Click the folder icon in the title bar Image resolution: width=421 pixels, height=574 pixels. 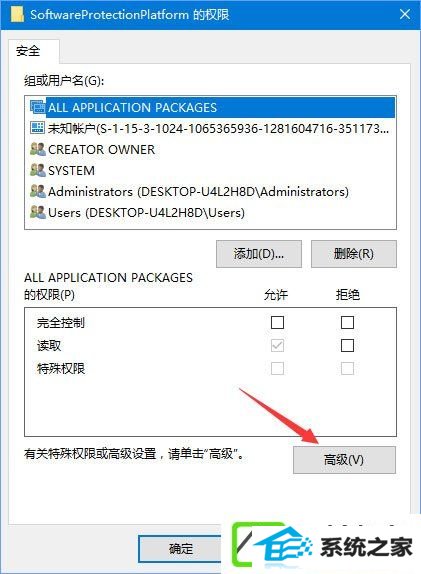coord(17,14)
